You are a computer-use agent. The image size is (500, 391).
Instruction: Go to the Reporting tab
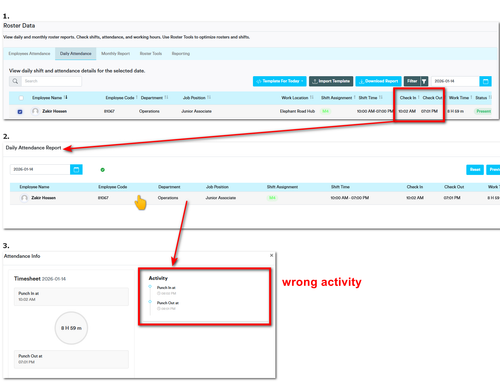point(181,53)
